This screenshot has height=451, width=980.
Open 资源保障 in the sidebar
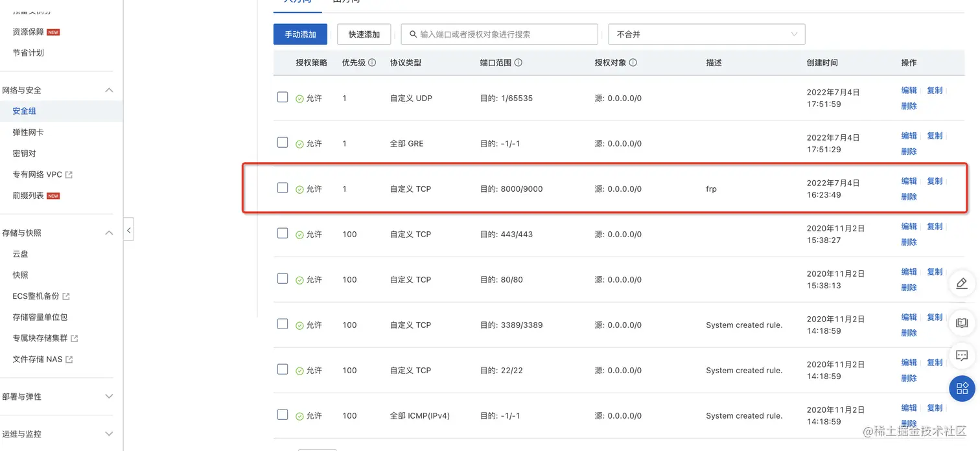pos(29,32)
